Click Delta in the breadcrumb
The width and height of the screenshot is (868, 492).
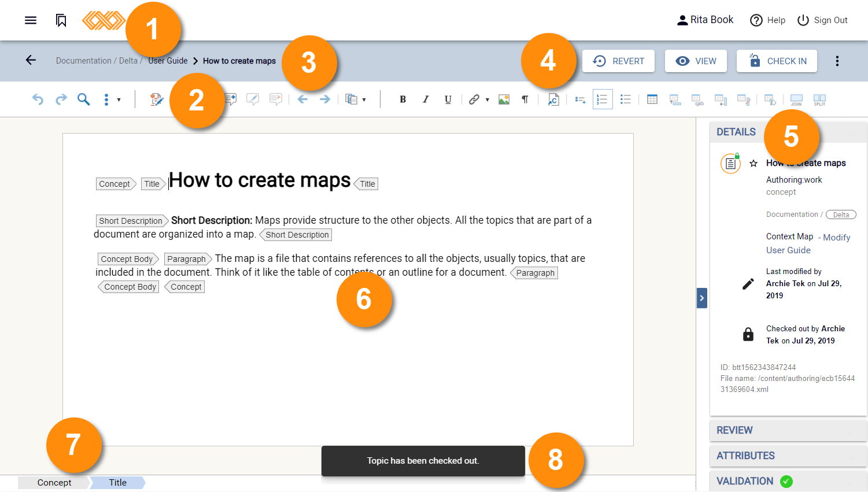pyautogui.click(x=128, y=61)
